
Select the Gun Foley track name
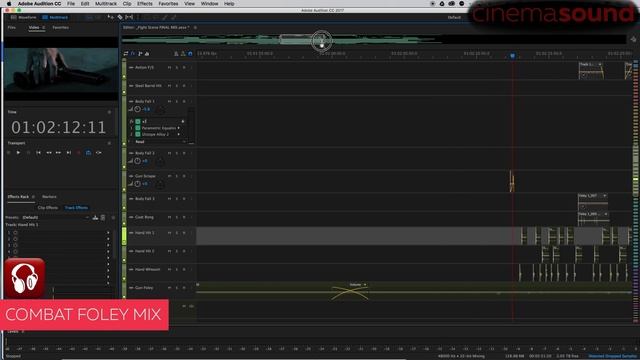click(x=144, y=288)
